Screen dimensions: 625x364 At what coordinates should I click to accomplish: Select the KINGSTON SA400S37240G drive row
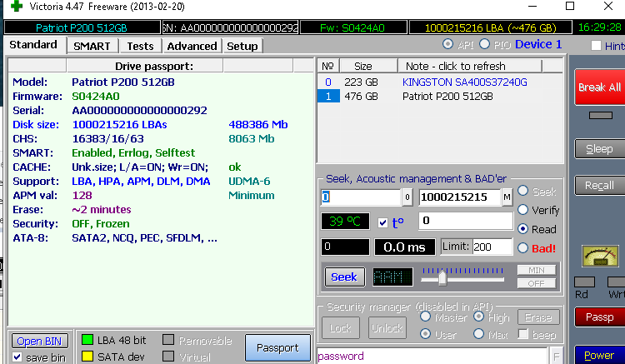tap(440, 82)
